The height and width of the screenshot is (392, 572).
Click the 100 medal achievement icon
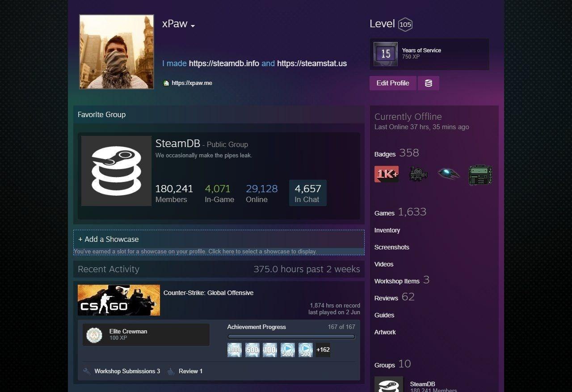coord(270,350)
